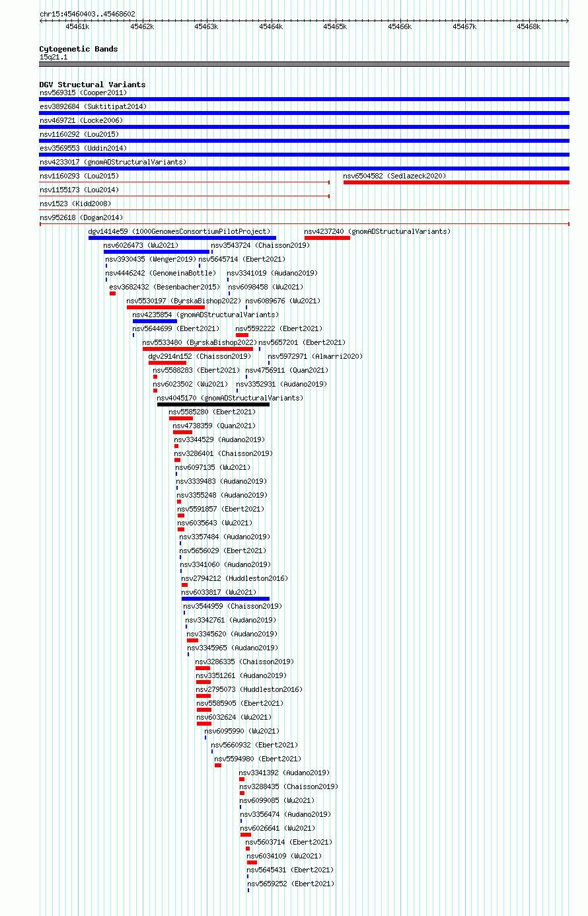Screen dimensions: 588x916
Task: Click esv3682432 (Besenbacher2015) label
Action: click(165, 287)
